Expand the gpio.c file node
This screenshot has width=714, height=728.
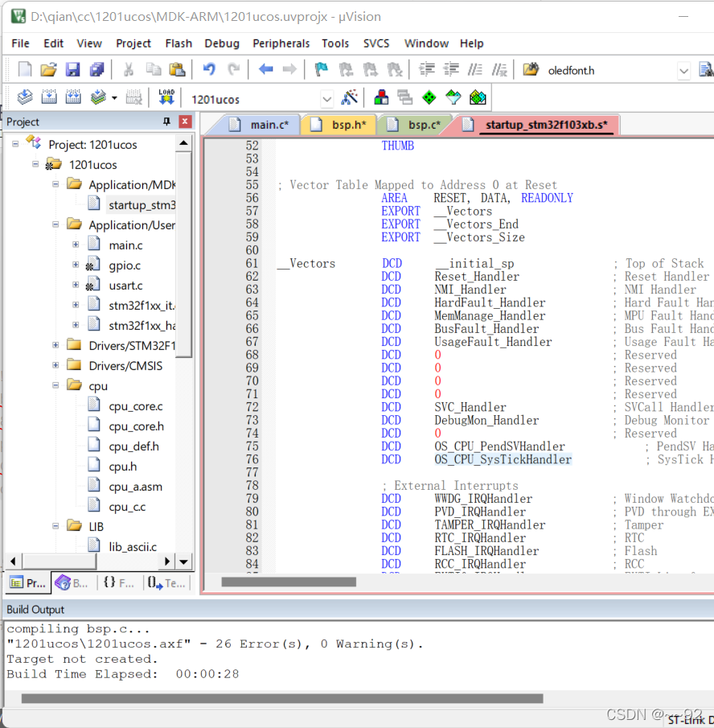[x=76, y=265]
